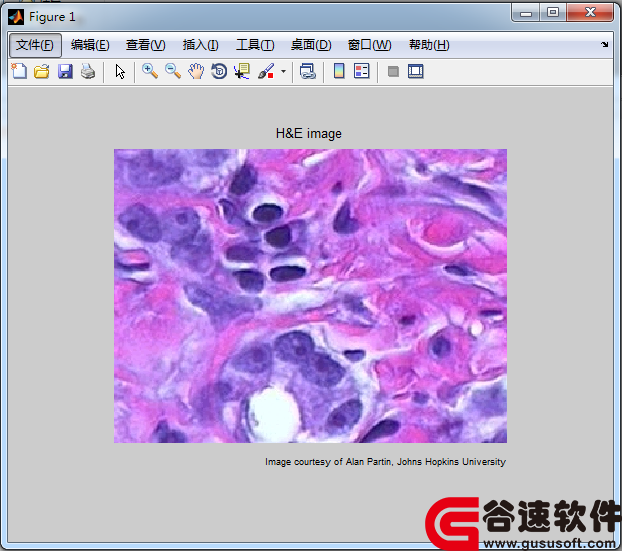Save figure using the floppy disk icon
Image resolution: width=622 pixels, height=551 pixels.
[65, 71]
